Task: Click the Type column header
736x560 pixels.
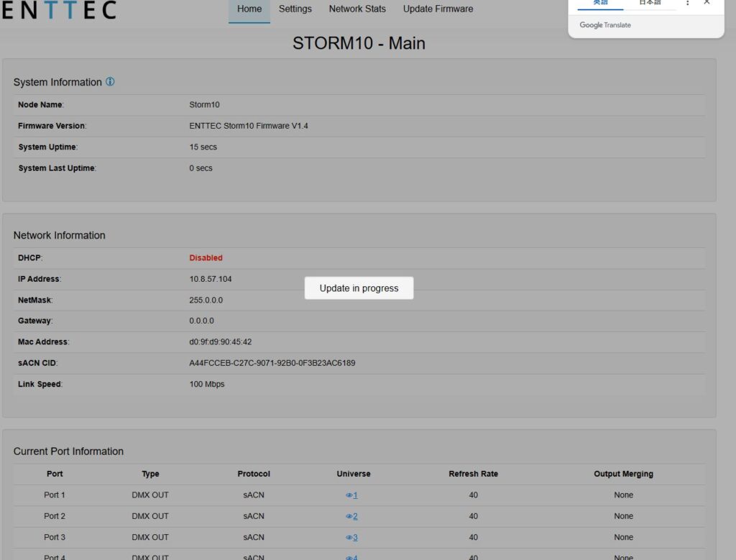Action: 150,474
